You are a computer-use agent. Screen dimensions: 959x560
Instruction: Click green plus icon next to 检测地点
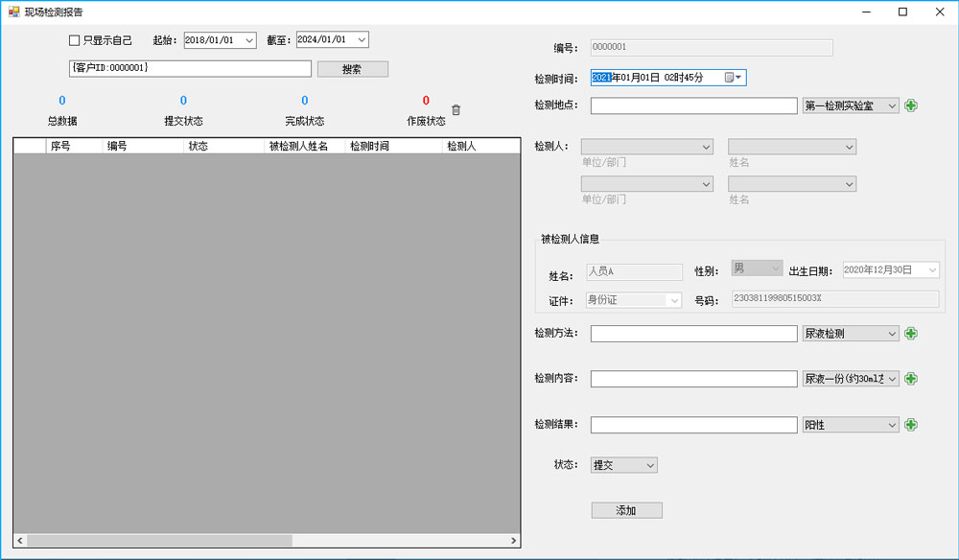[x=911, y=105]
